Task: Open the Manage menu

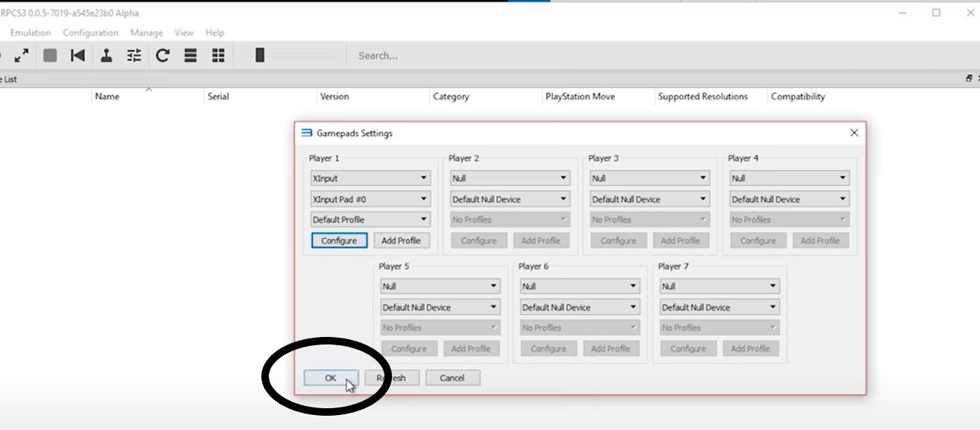Action: point(146,33)
